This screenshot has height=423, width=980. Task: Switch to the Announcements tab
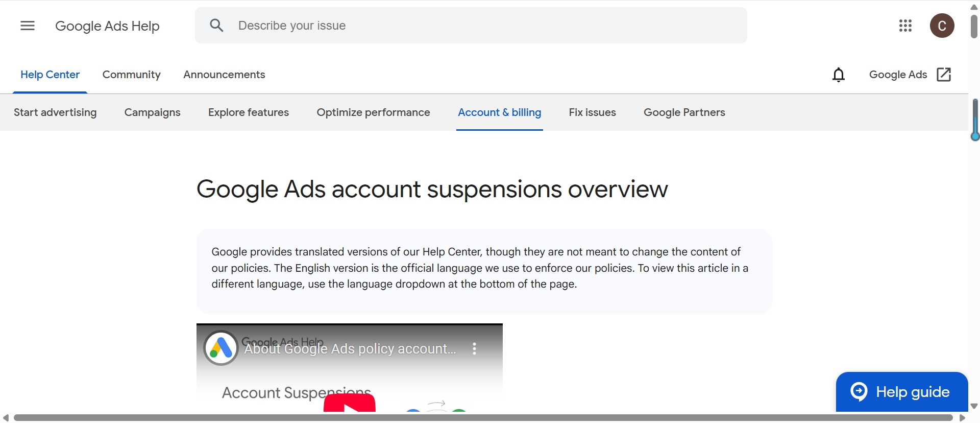224,75
